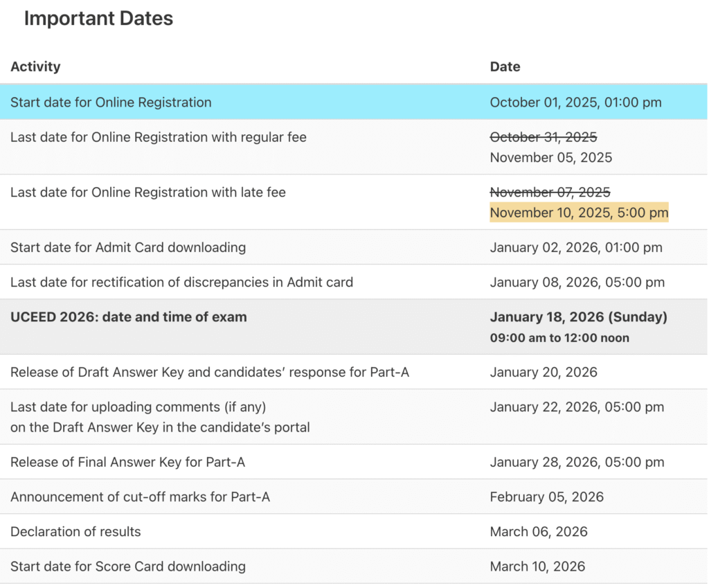Click the Activity column header

pos(35,66)
